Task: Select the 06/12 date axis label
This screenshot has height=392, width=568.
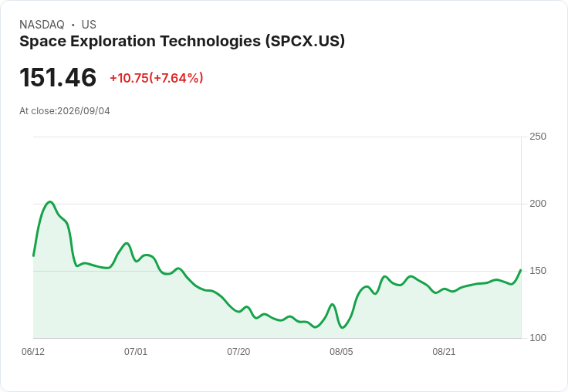Action: coord(33,352)
